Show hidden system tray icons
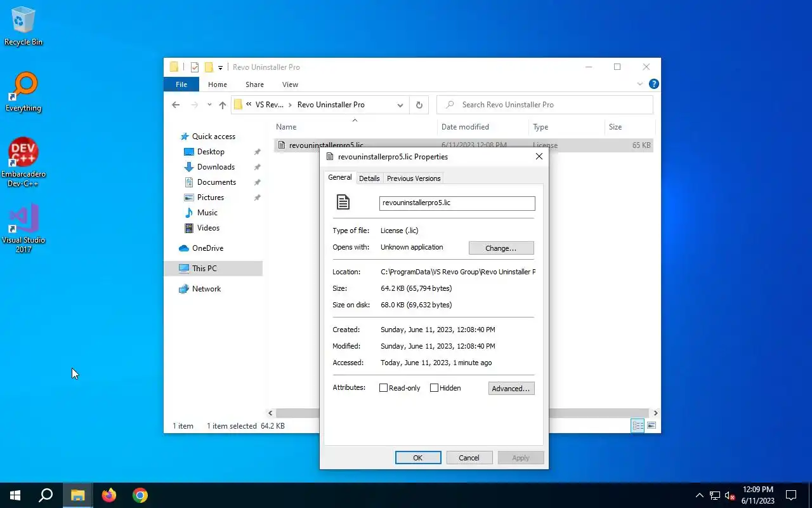This screenshot has height=508, width=812. 699,495
